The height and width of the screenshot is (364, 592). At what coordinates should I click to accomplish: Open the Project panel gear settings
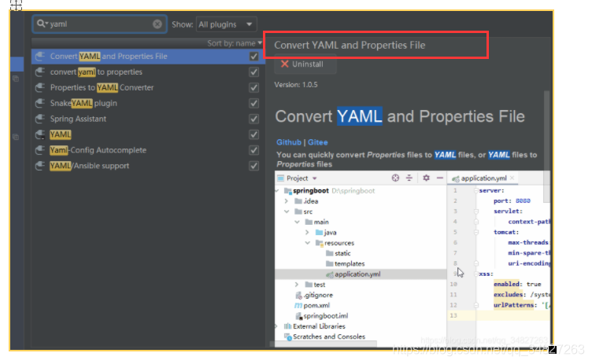pos(426,178)
